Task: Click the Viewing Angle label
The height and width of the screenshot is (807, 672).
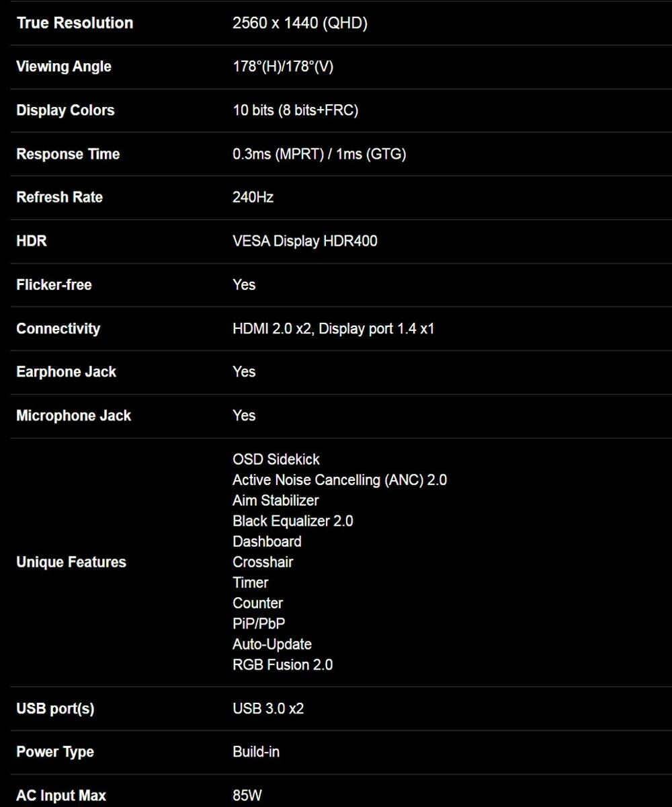Action: click(x=64, y=67)
